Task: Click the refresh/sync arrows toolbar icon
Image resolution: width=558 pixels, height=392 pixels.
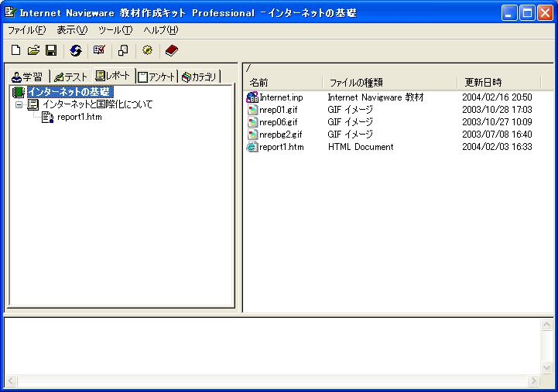Action: pyautogui.click(x=75, y=50)
